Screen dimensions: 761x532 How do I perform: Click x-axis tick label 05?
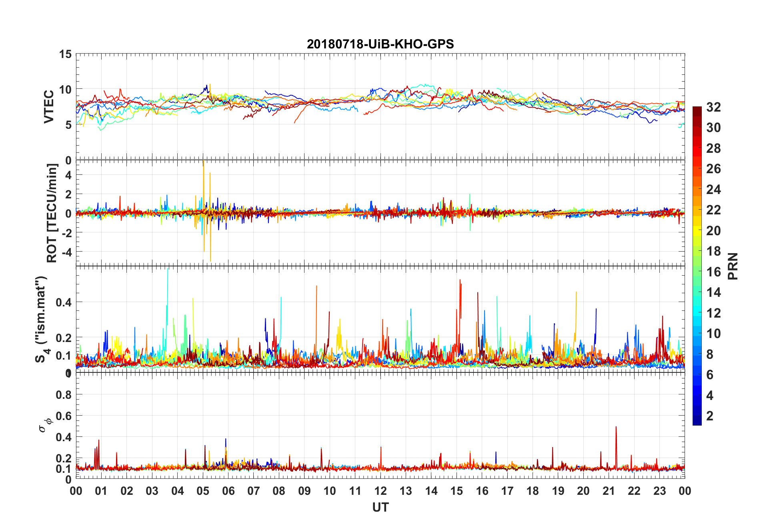click(203, 491)
